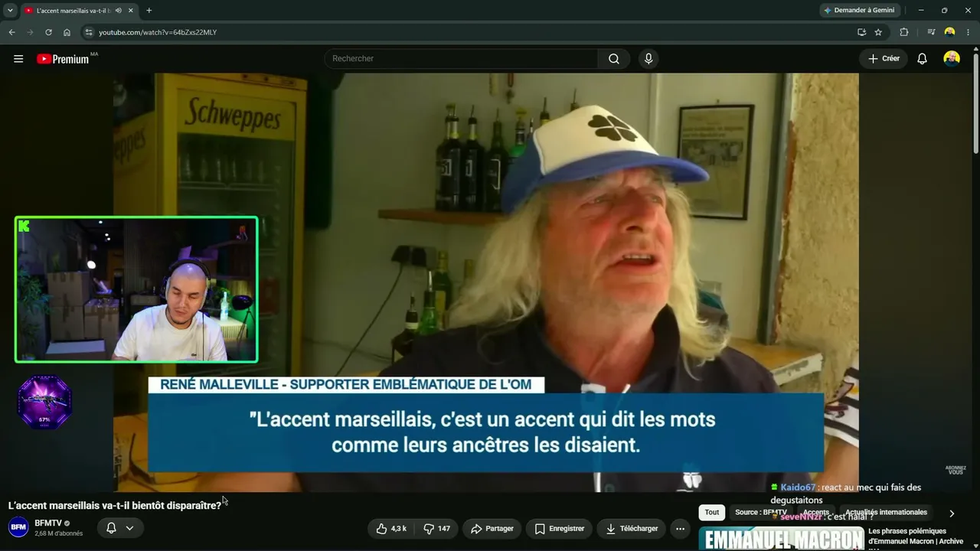Start voice search with the microphone
980x551 pixels.
click(x=648, y=59)
